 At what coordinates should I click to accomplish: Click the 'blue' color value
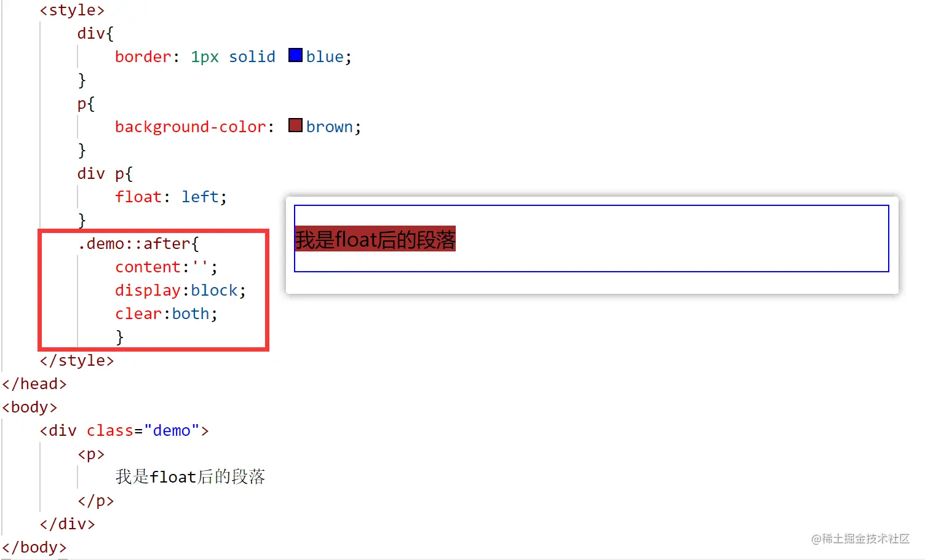tap(325, 57)
